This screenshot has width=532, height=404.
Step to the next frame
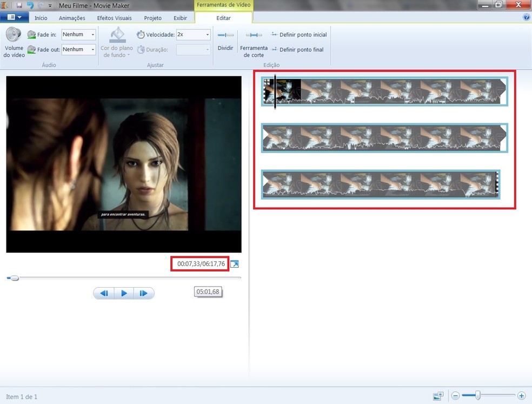[144, 293]
